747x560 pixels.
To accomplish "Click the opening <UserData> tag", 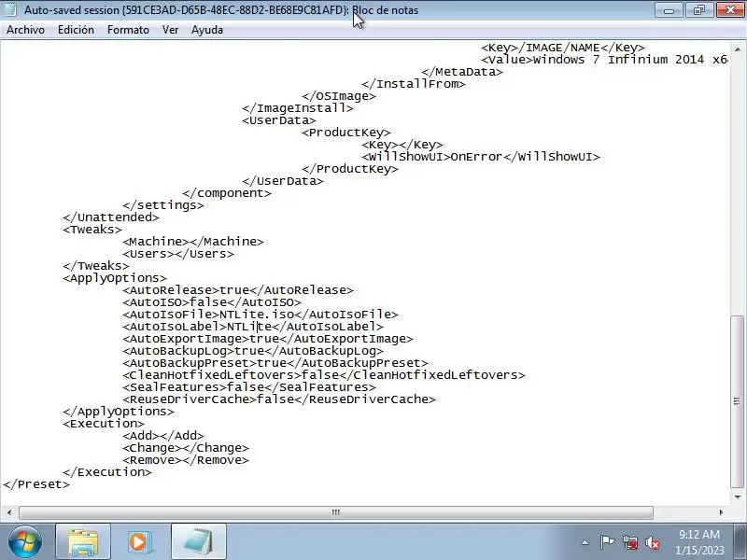I will click(x=278, y=120).
